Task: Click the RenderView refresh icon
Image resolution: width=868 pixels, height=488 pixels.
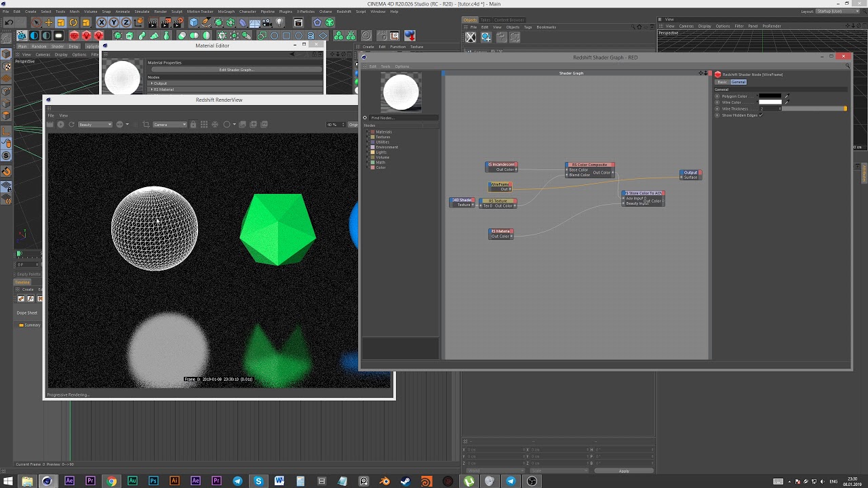Action: 71,125
